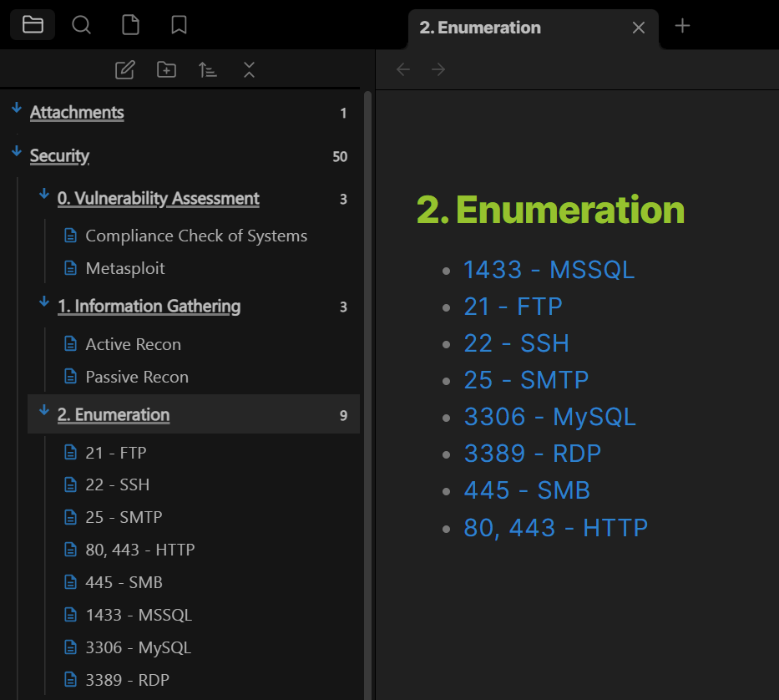Collapse the Attachments folder arrow
This screenshot has height=700, width=779.
[17, 108]
